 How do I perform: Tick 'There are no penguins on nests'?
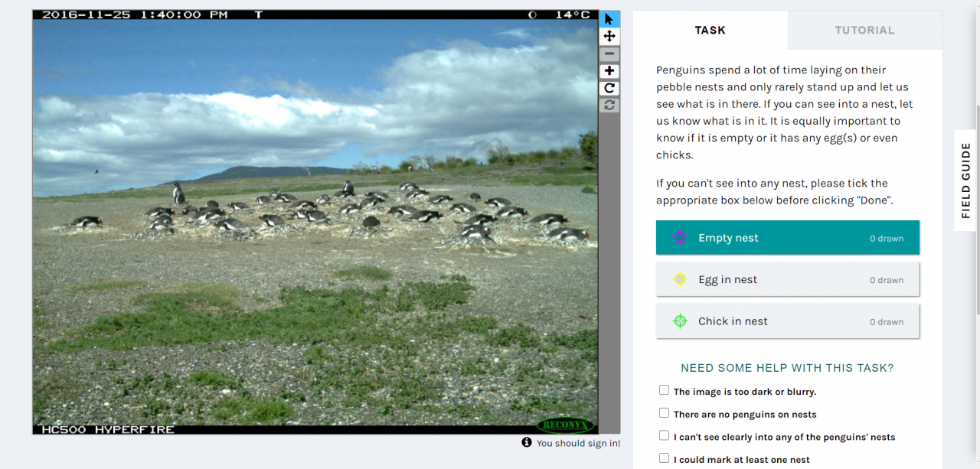664,413
